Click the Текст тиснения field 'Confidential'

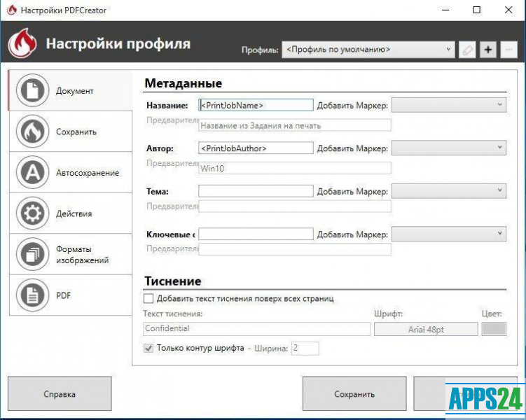pyautogui.click(x=256, y=329)
